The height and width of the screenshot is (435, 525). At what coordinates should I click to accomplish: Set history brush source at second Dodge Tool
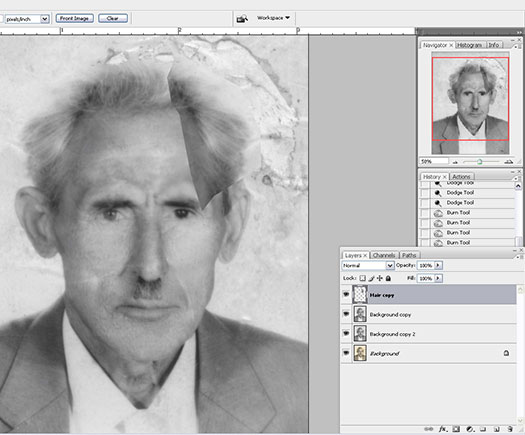[x=425, y=193]
